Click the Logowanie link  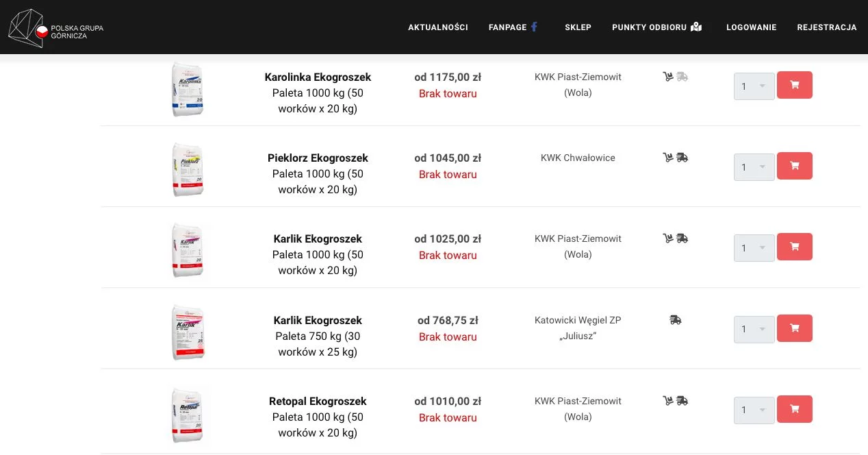[751, 27]
